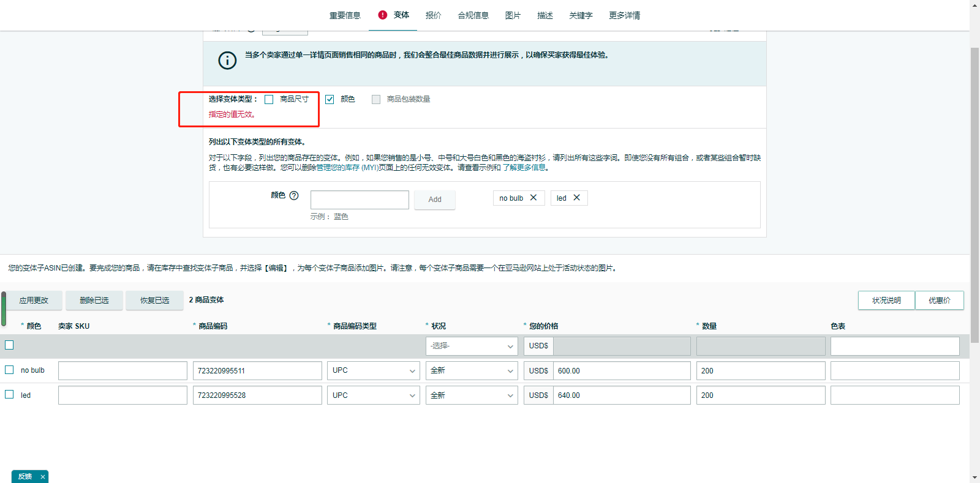Click the 指定的值无效 error message
Image resolution: width=980 pixels, height=483 pixels.
[232, 114]
